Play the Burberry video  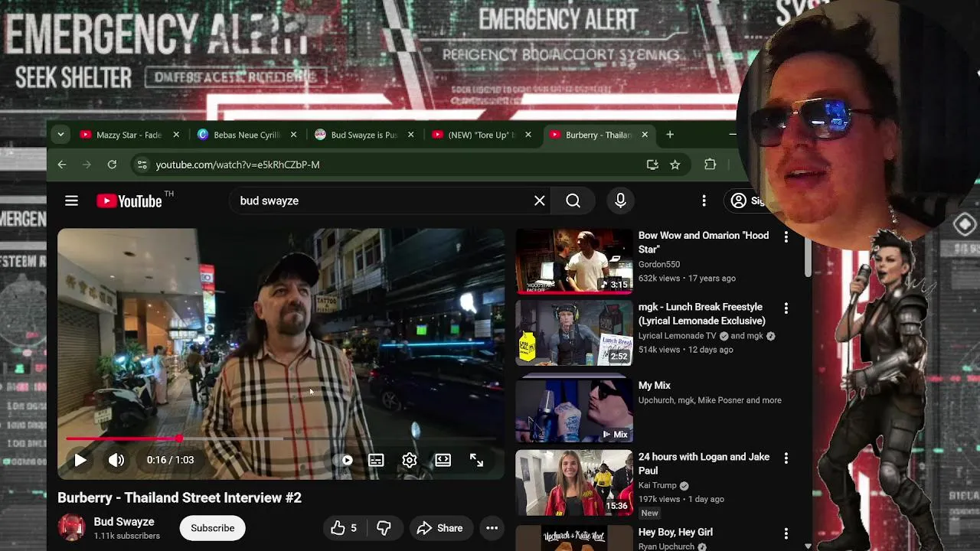[80, 460]
